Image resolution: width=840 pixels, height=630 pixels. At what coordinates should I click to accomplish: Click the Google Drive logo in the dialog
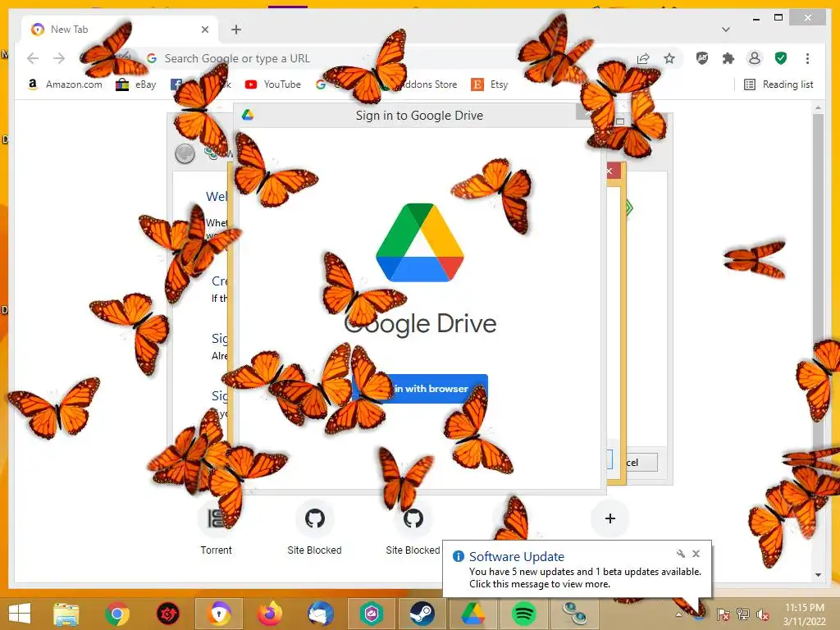click(x=420, y=243)
